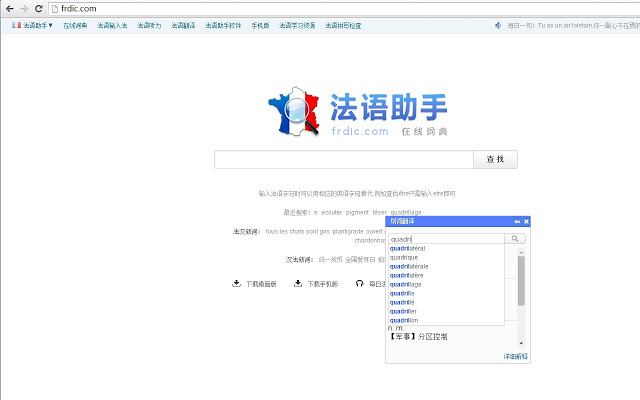640x400 pixels.
Task: Go back to the previous page
Action: (x=9, y=9)
